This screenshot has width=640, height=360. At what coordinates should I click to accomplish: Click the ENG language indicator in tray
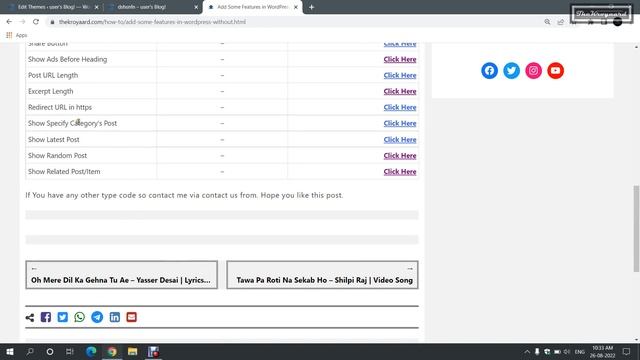click(580, 351)
